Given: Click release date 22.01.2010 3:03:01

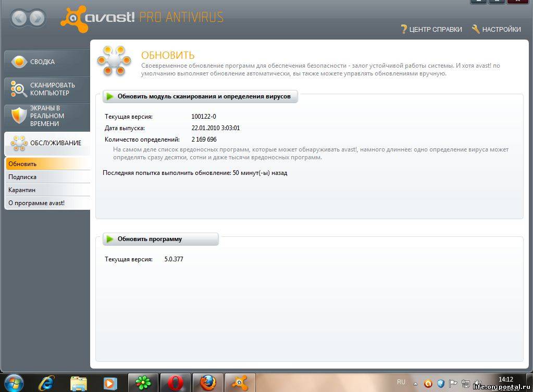Looking at the screenshot, I should [216, 128].
